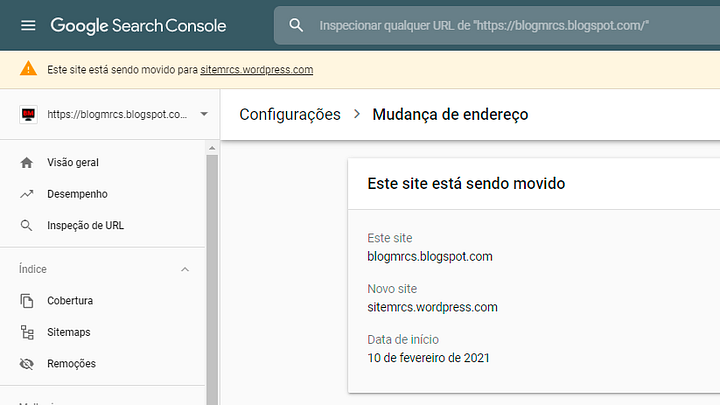The height and width of the screenshot is (405, 720).
Task: Click the sidebar vertical scrollbar track
Action: click(x=212, y=280)
